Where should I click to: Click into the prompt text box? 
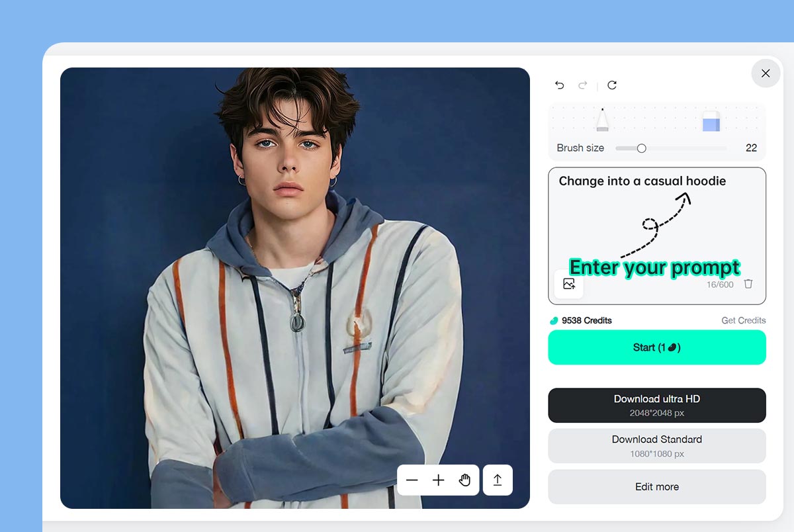657,236
